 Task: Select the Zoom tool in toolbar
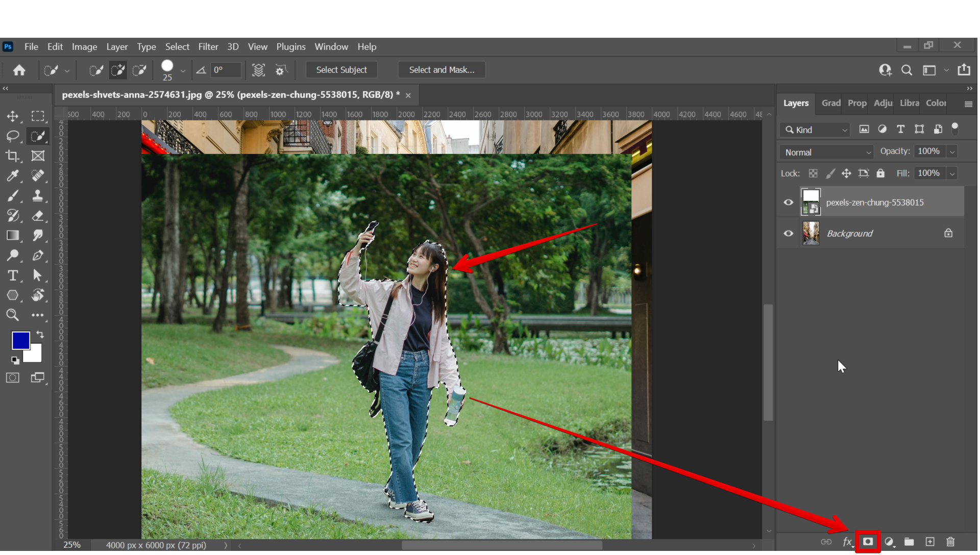click(13, 315)
